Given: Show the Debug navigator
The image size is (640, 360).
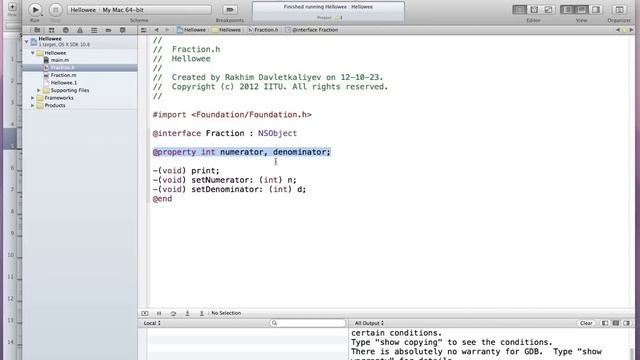Looking at the screenshot, I should tap(94, 30).
